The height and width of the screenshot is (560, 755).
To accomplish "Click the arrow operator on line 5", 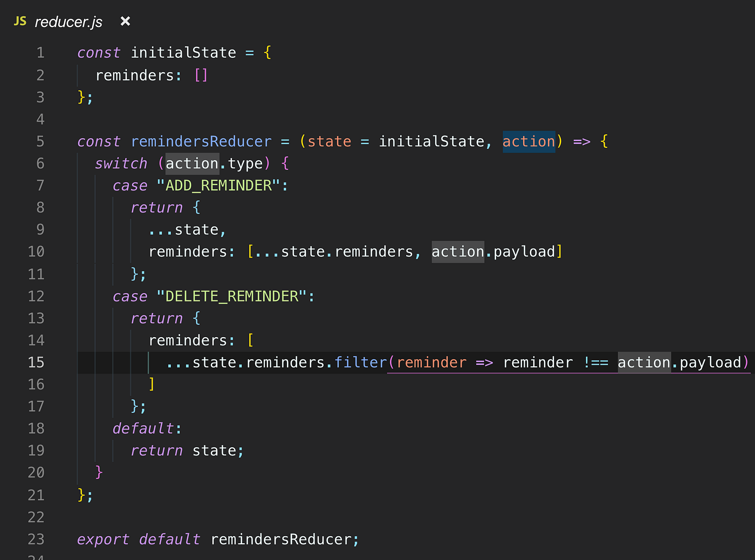I will (581, 141).
